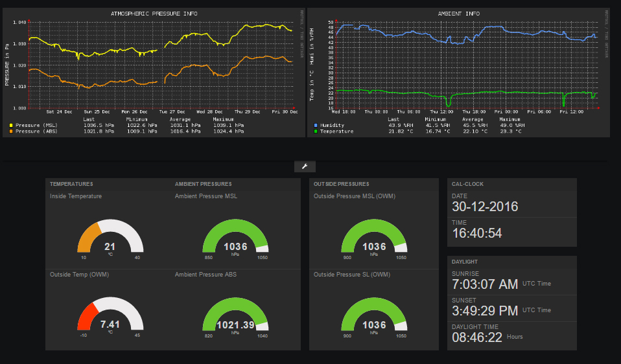The height and width of the screenshot is (364, 621).
Task: Click the CAL-CLOCK pane header
Action: point(468,185)
